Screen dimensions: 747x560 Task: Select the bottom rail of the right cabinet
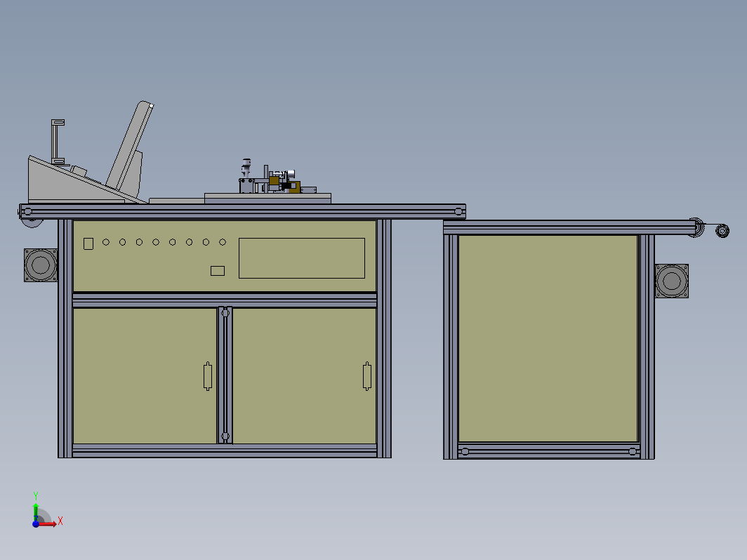[548, 451]
